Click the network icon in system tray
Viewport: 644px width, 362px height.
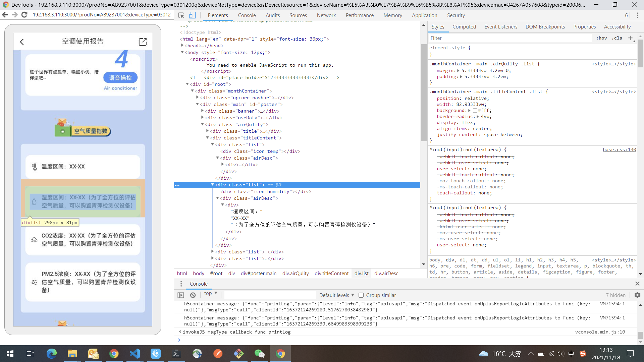(551, 354)
